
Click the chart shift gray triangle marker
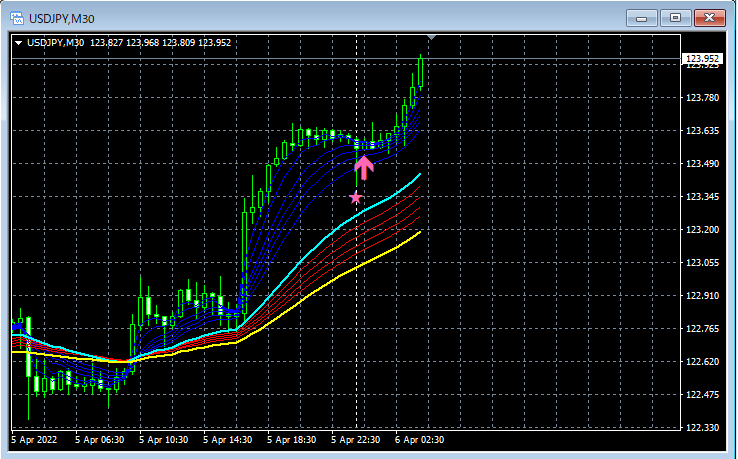tap(432, 37)
